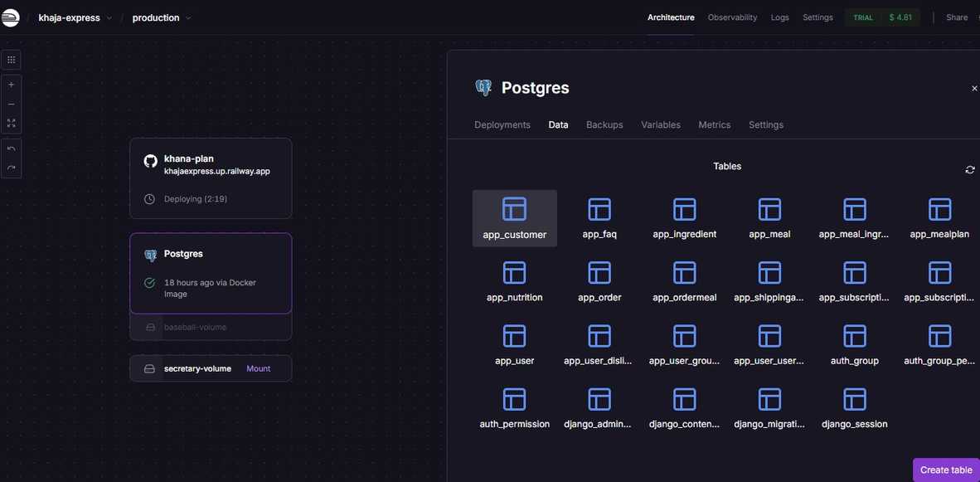Open the django_session table icon
The height and width of the screenshot is (482, 980).
click(854, 400)
